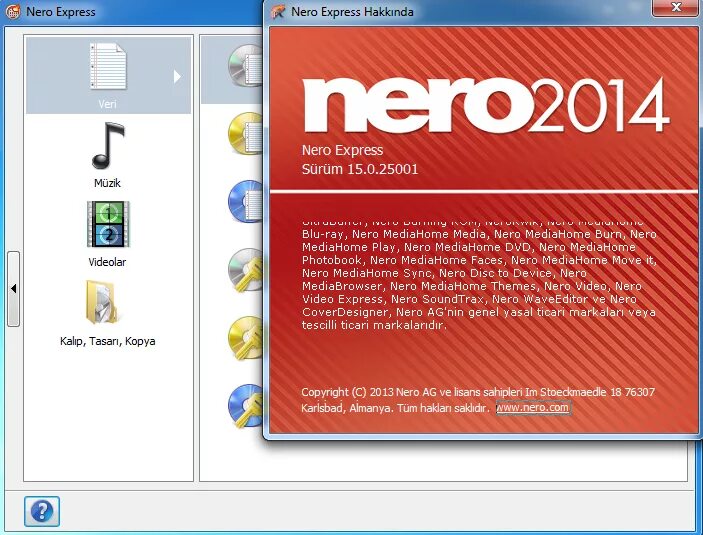703x535 pixels.
Task: Open the www.nero.com link
Action: [533, 408]
